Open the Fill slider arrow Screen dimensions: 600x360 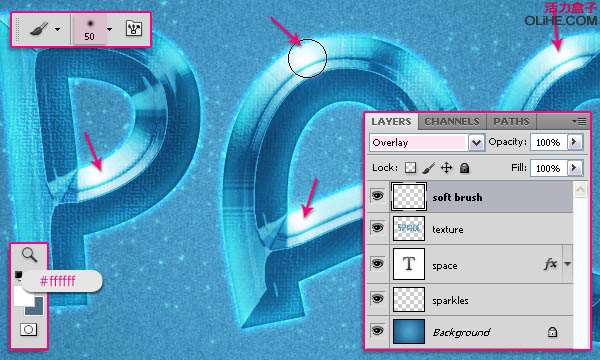575,168
